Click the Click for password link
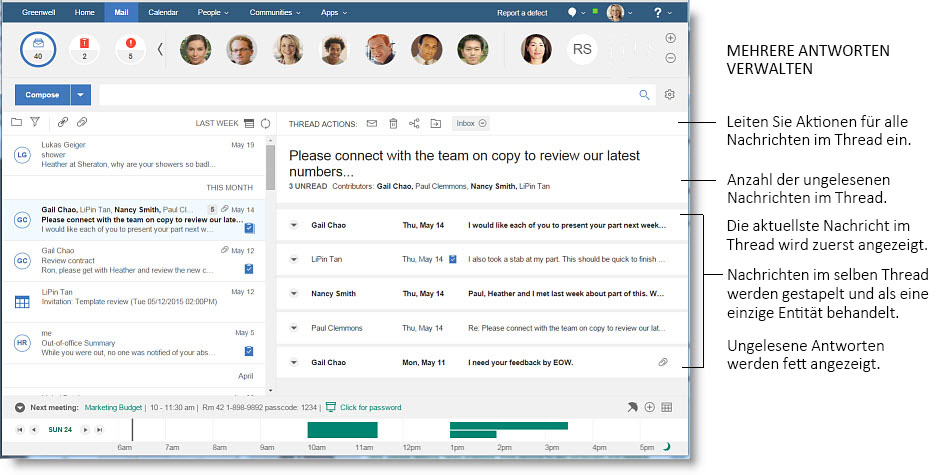 (x=371, y=407)
